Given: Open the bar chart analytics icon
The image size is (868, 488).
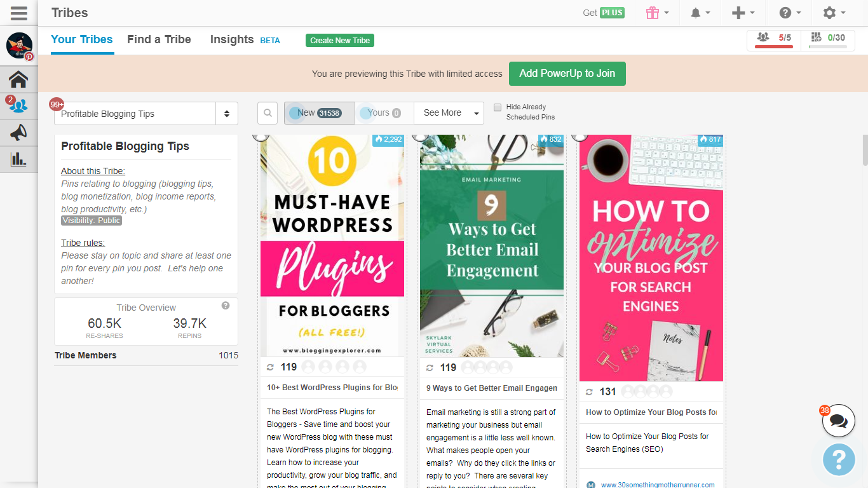Looking at the screenshot, I should point(18,159).
